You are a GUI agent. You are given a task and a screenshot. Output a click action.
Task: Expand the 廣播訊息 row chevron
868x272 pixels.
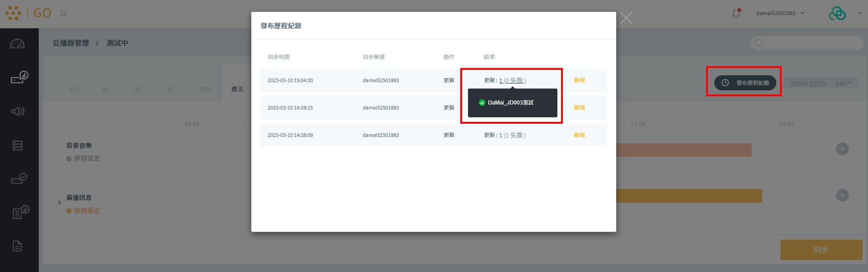click(59, 203)
